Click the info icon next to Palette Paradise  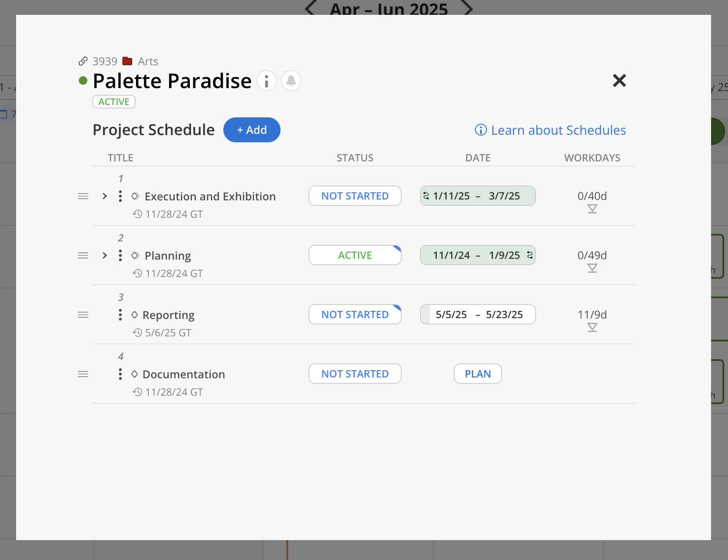pyautogui.click(x=267, y=80)
